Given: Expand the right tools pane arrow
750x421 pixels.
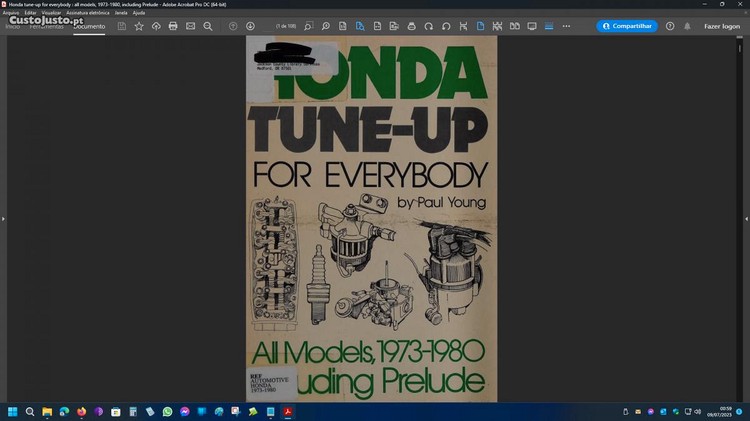Looking at the screenshot, I should (746, 218).
